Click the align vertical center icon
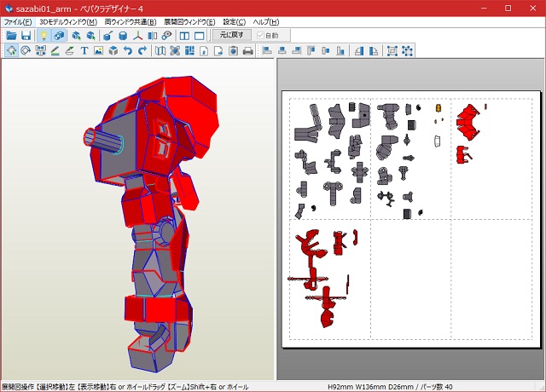 click(326, 51)
